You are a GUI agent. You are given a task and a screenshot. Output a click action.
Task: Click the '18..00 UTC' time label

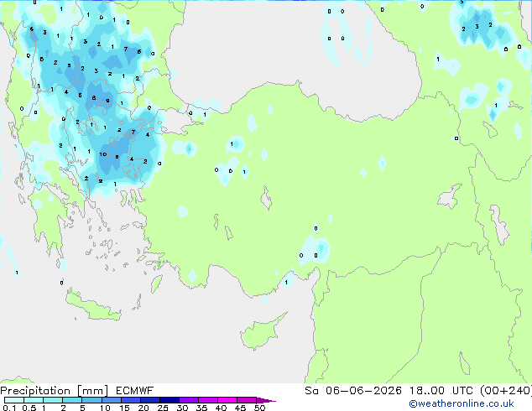point(441,391)
